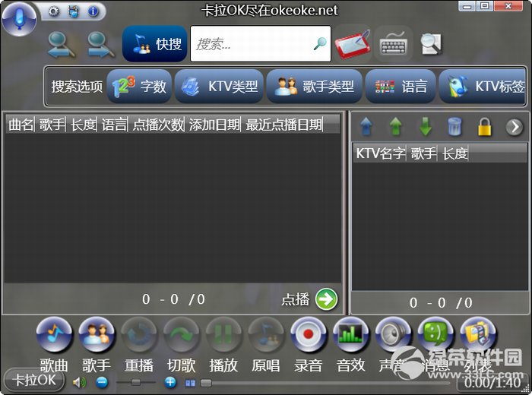Sort song list by 语言 column
The image size is (532, 395).
[114, 125]
